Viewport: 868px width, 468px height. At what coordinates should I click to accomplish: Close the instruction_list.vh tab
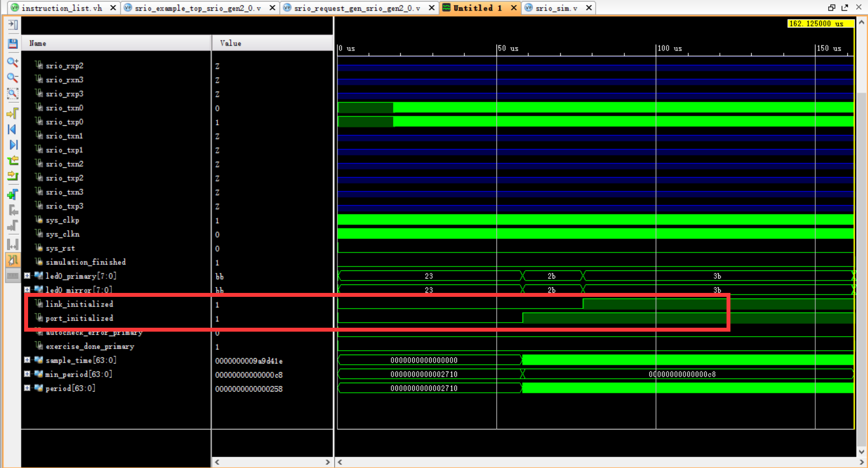[113, 8]
